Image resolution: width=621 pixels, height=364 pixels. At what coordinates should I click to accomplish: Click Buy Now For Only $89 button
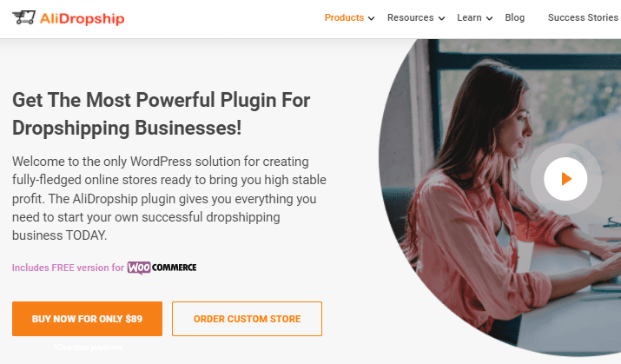coord(87,319)
